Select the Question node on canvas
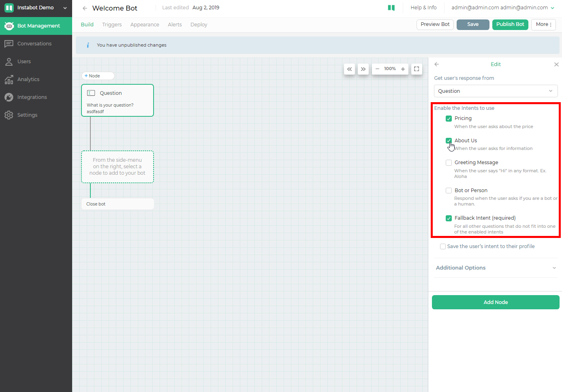Image resolution: width=562 pixels, height=392 pixels. (118, 100)
